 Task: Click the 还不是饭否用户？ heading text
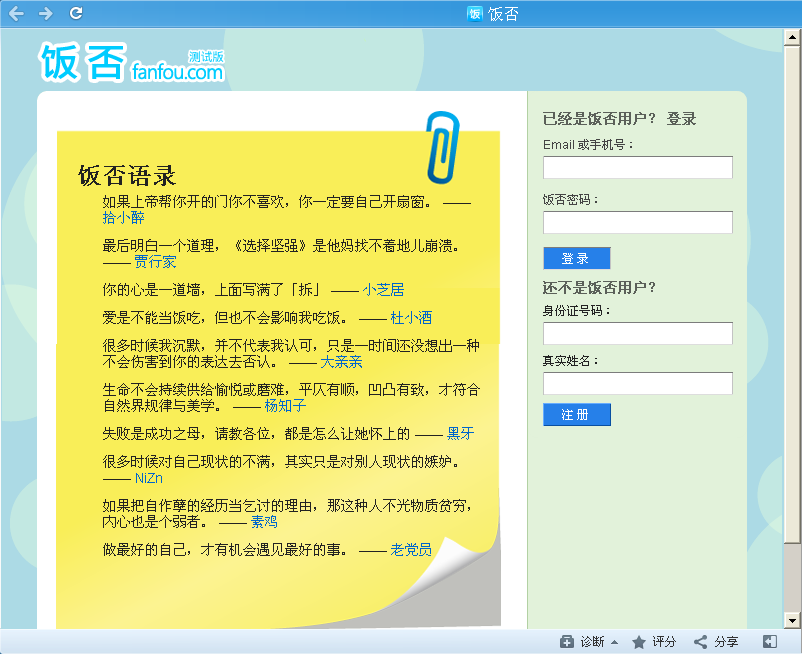pyautogui.click(x=599, y=288)
